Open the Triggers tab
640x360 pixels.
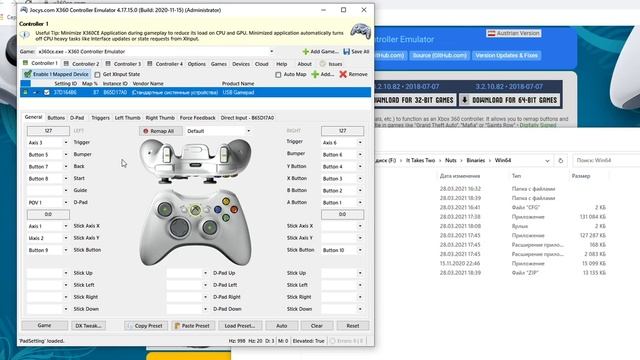point(100,118)
